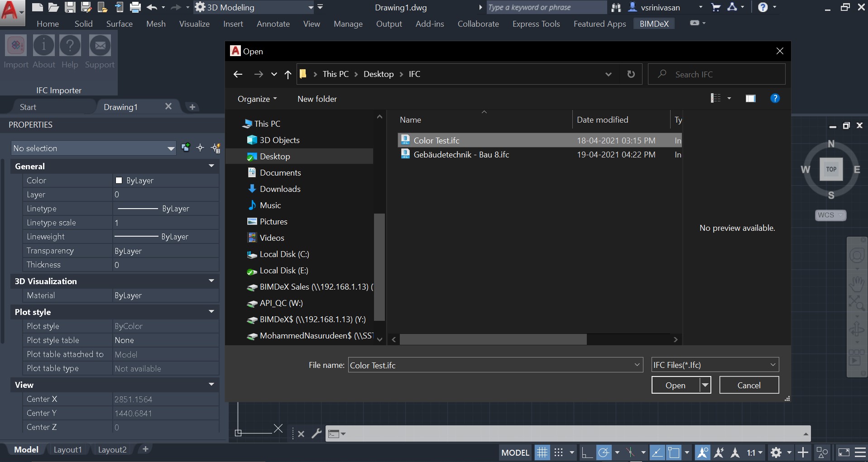Click the navigation pane vertical scrollbar
The image size is (868, 462).
379,267
